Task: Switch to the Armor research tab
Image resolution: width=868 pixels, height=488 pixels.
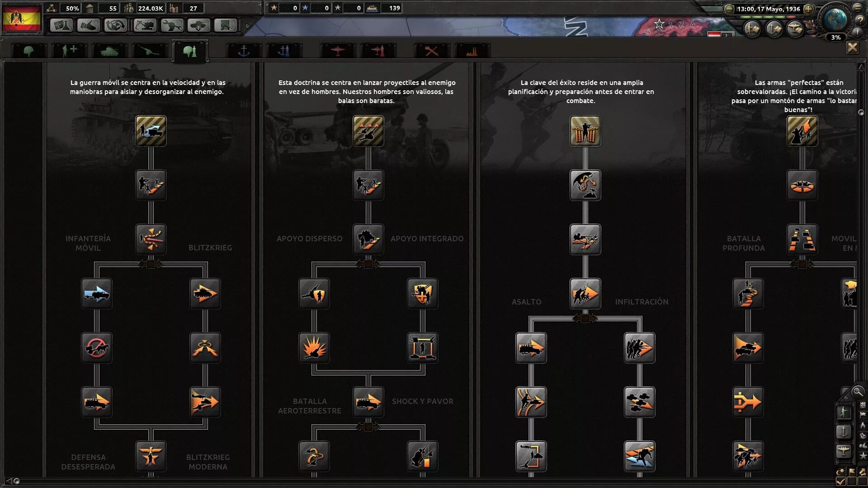Action: (109, 51)
